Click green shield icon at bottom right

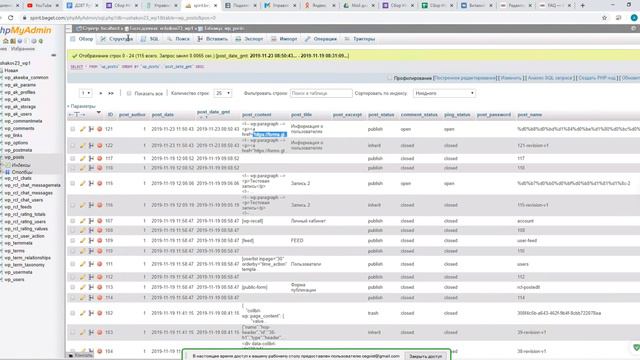point(636,347)
